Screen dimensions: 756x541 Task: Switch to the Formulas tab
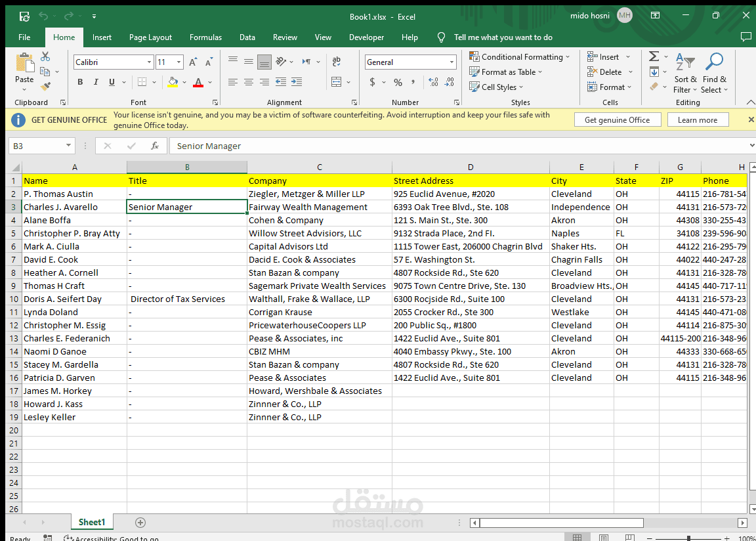click(x=205, y=37)
